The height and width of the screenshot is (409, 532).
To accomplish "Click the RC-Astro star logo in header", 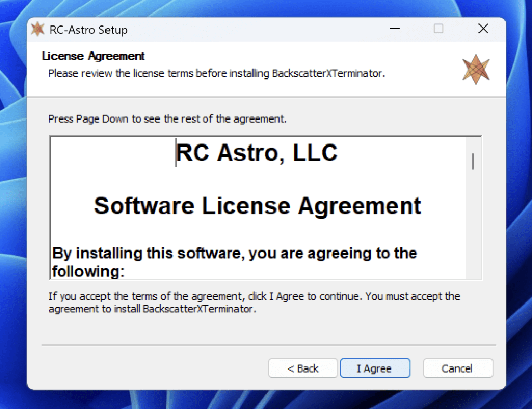I will [x=476, y=69].
